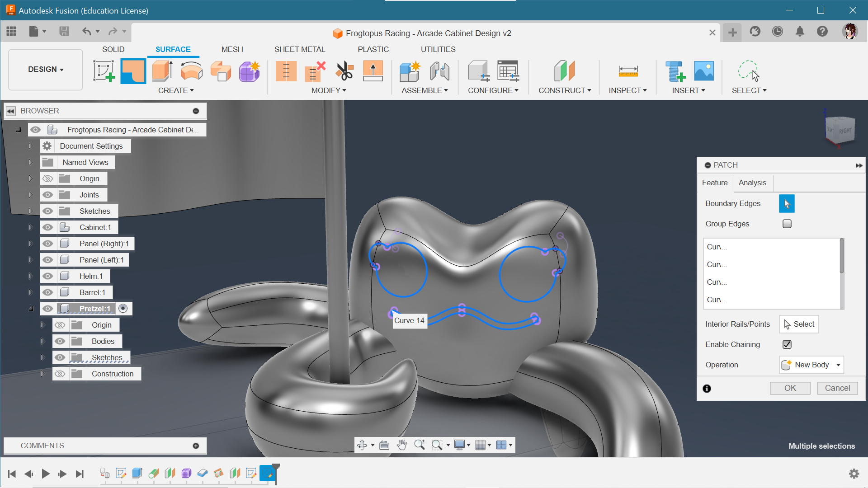Expand the Bodies folder under Pretzel
868x488 pixels.
(x=42, y=341)
